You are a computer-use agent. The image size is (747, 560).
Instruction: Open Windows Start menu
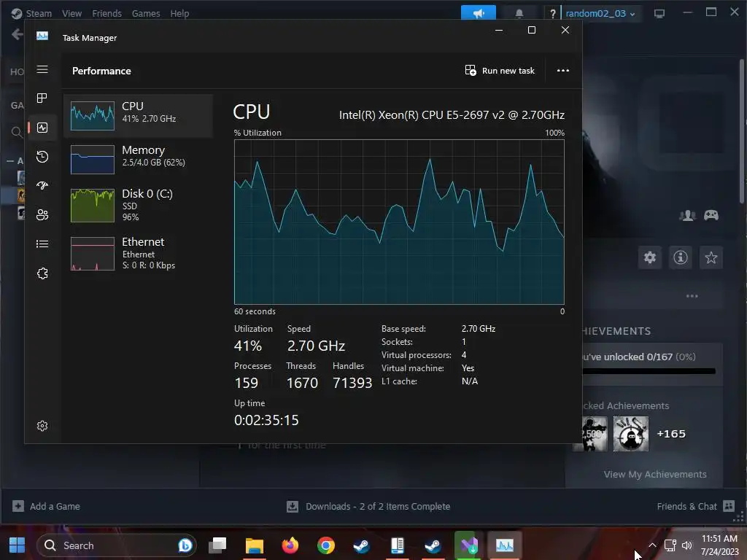pyautogui.click(x=18, y=545)
